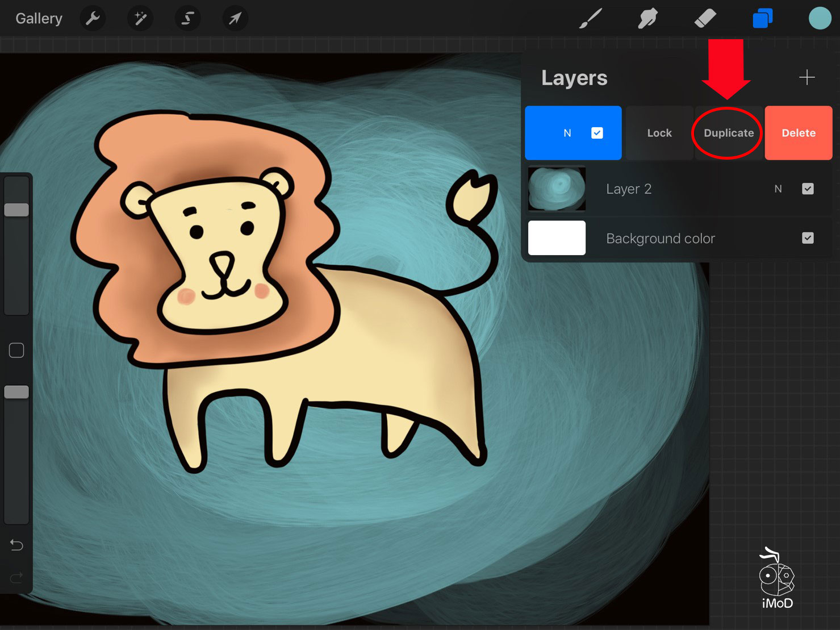The width and height of the screenshot is (840, 630).
Task: Uncheck the Background color visibility
Action: click(808, 238)
